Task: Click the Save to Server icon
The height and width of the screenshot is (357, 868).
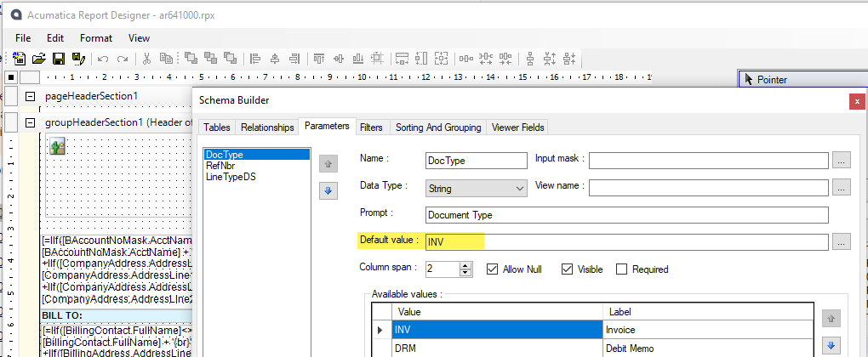Action: tap(77, 58)
